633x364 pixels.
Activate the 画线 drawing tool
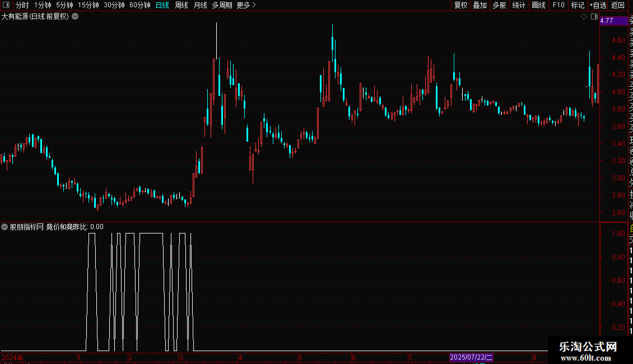538,5
